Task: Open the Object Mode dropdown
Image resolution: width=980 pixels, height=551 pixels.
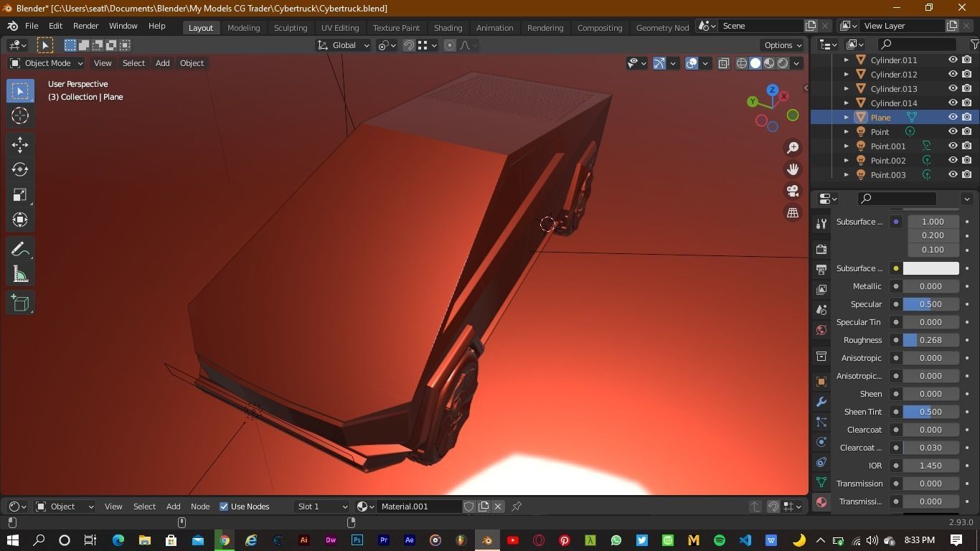Action: tap(47, 63)
